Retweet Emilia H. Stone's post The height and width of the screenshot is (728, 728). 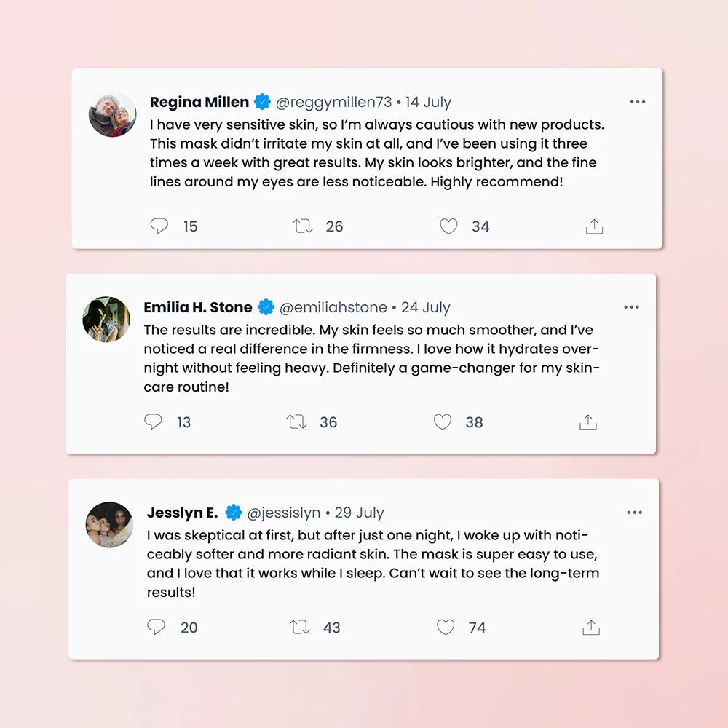[297, 422]
